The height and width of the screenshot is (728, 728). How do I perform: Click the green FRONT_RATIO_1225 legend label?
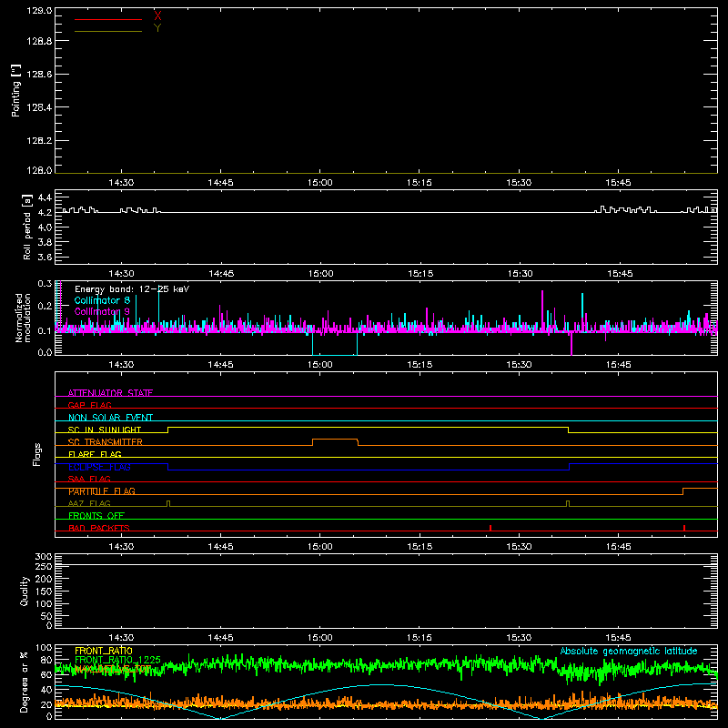tap(117, 660)
